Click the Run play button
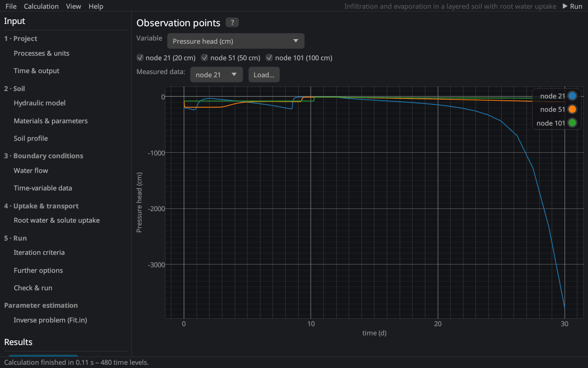 coord(572,6)
